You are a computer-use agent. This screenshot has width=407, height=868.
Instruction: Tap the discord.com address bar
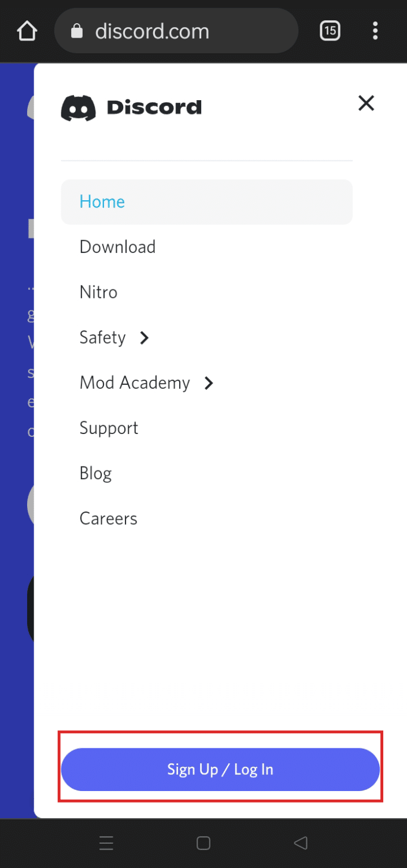tap(176, 31)
